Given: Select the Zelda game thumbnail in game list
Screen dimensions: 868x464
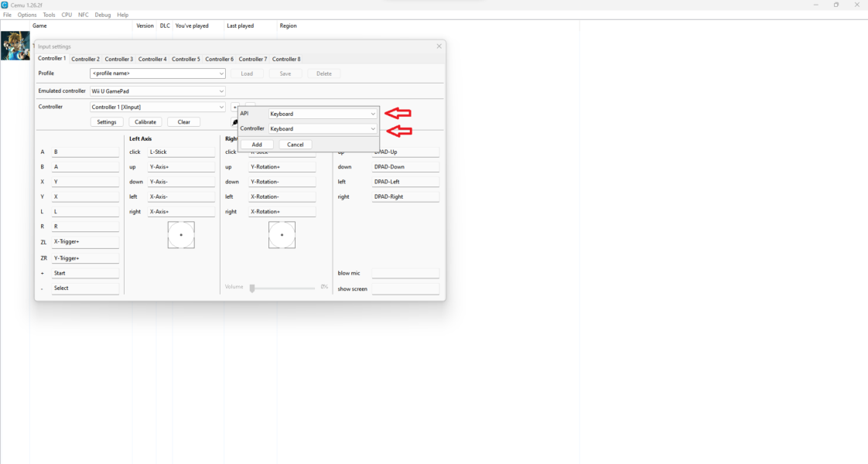Looking at the screenshot, I should coord(15,46).
